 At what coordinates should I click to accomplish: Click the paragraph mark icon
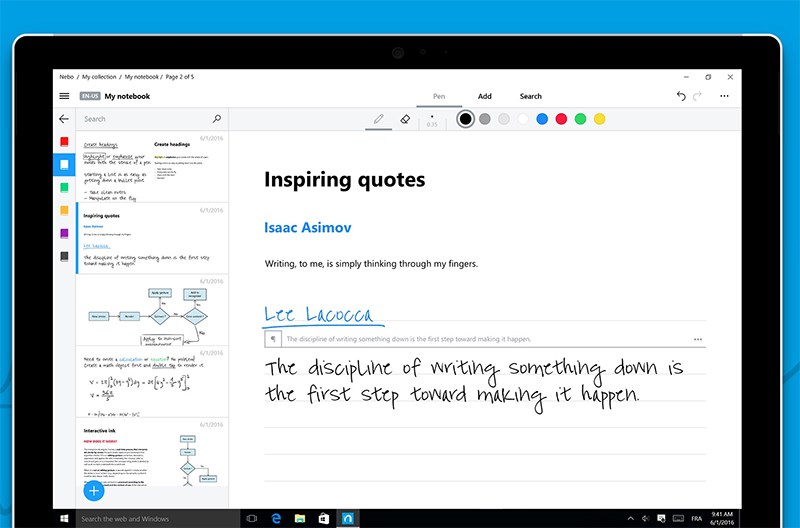pyautogui.click(x=273, y=339)
